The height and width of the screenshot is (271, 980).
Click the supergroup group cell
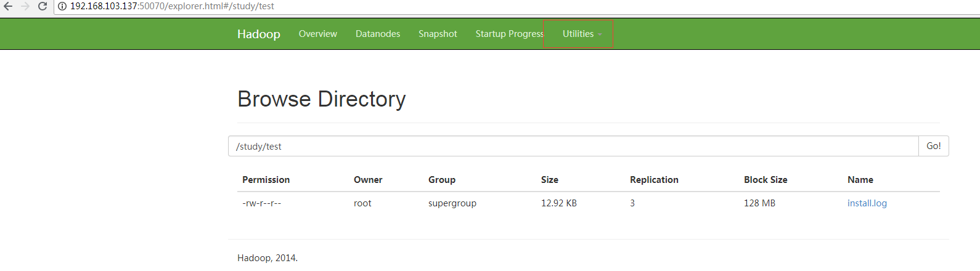tap(452, 203)
